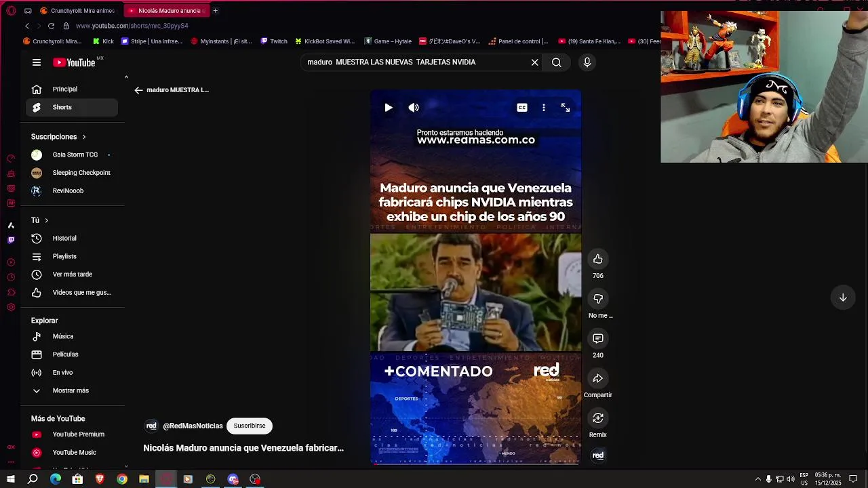
Task: Launch Microsoft Edge from the taskbar
Action: (56, 479)
